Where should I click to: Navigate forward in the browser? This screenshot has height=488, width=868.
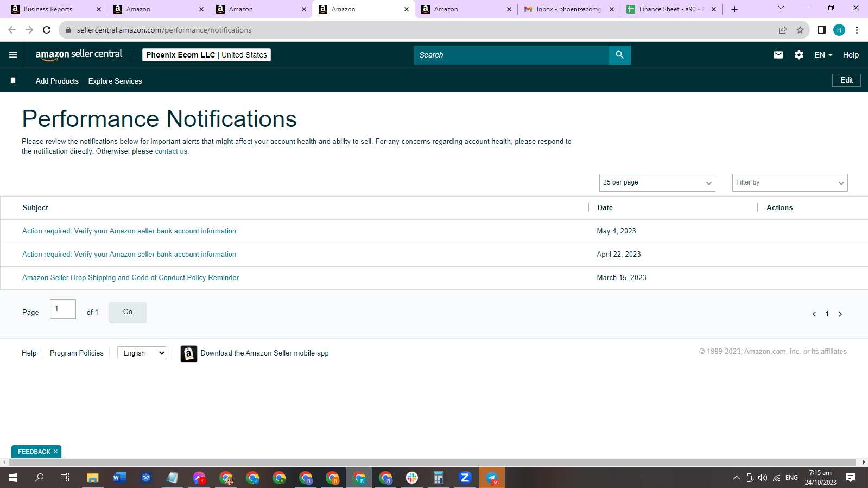29,30
